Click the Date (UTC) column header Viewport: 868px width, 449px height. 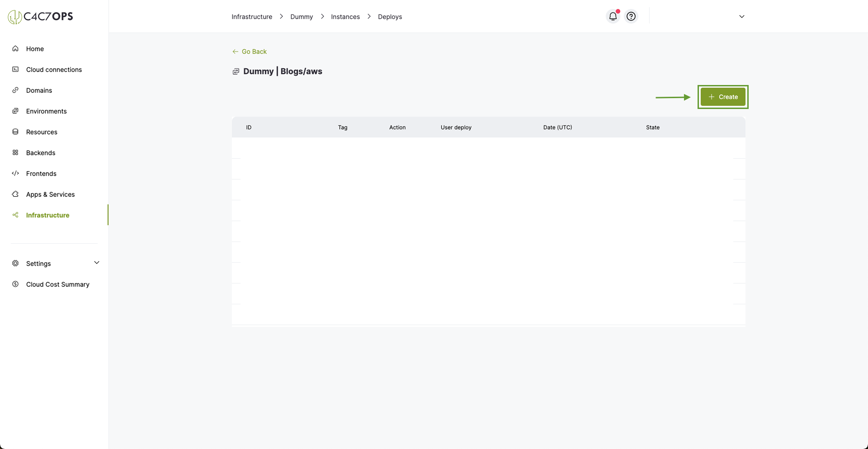558,127
